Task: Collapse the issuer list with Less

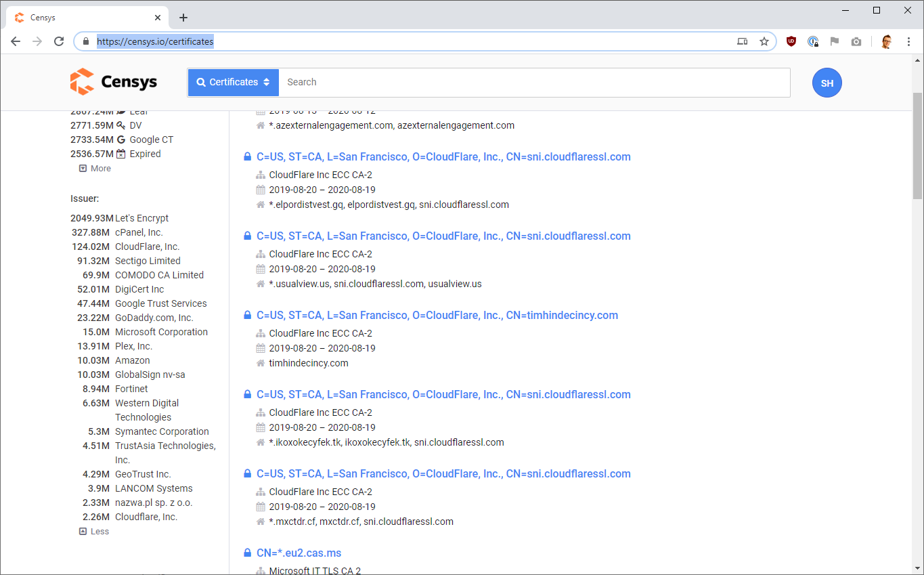Action: 94,531
